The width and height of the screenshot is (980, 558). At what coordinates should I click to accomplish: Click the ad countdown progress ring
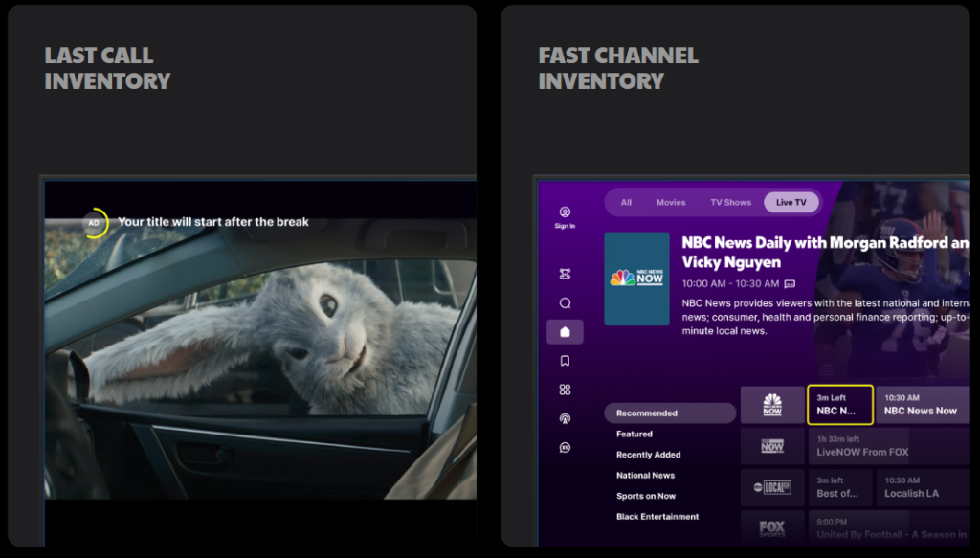(94, 223)
